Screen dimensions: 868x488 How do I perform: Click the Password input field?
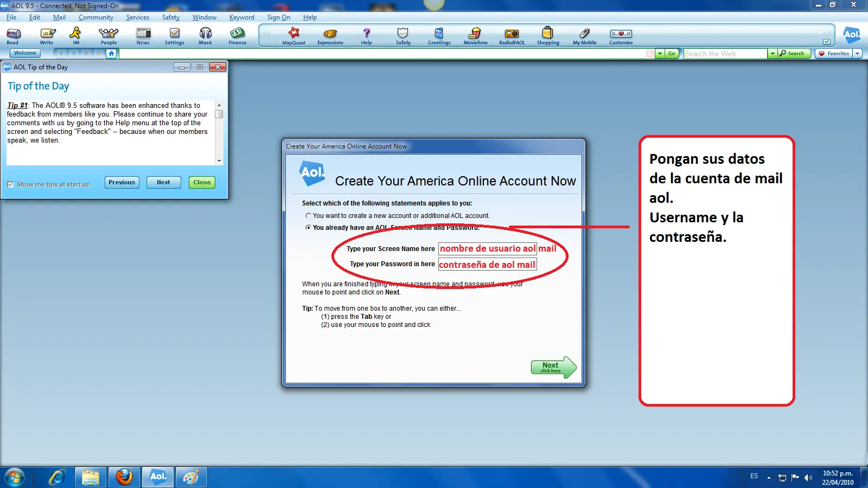click(x=487, y=265)
